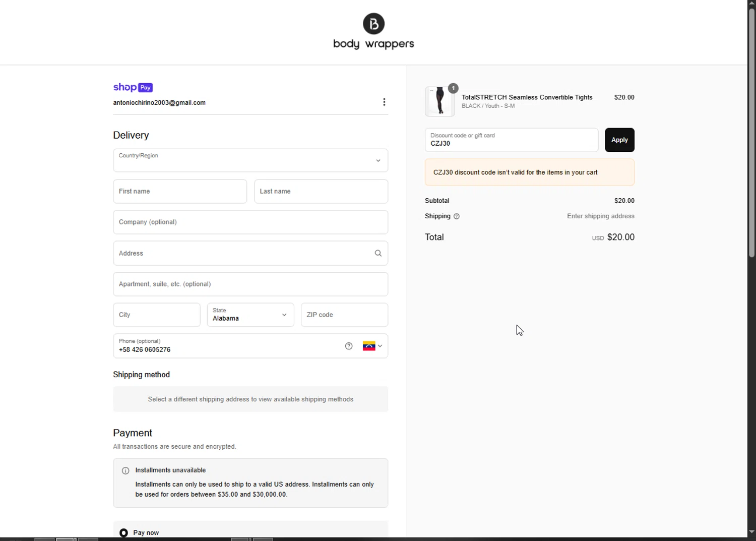Viewport: 756px width, 541px height.
Task: Click the Installments unavailable info icon
Action: coord(125,470)
